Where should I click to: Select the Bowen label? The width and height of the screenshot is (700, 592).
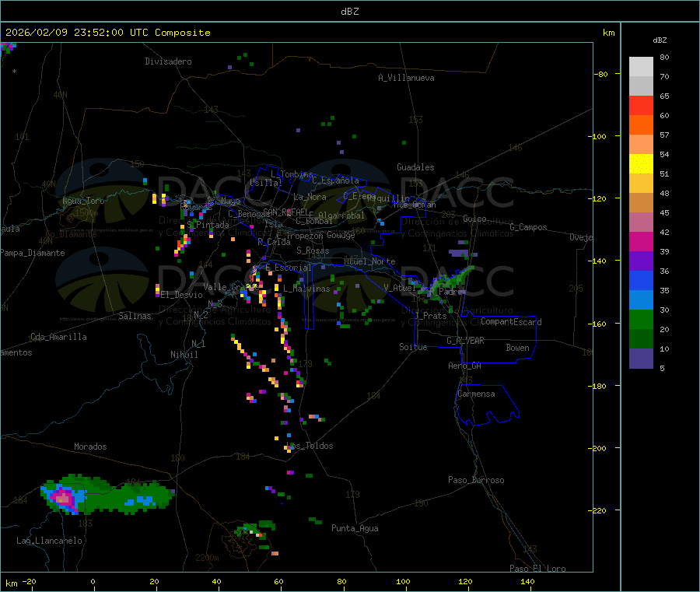(517, 348)
